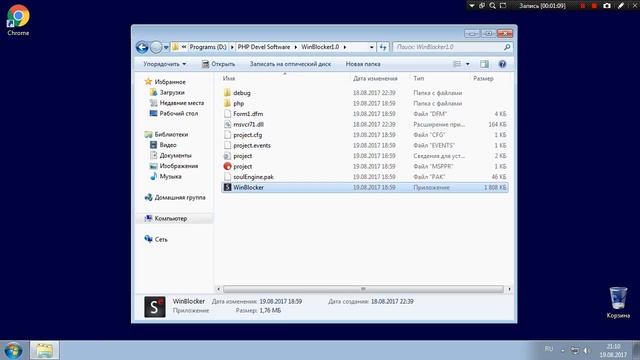Select the project.events file
This screenshot has height=360, width=640.
pos(251,146)
